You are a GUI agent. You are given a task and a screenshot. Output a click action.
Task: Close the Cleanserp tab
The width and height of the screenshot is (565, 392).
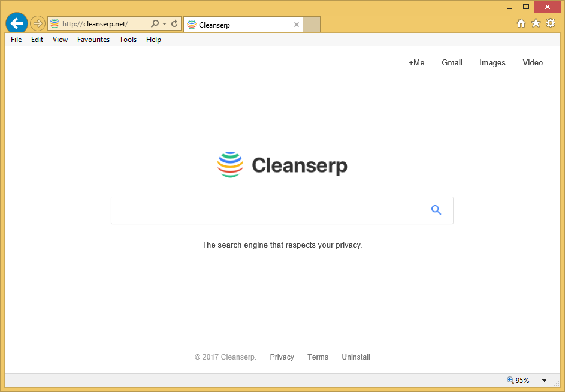pyautogui.click(x=296, y=25)
